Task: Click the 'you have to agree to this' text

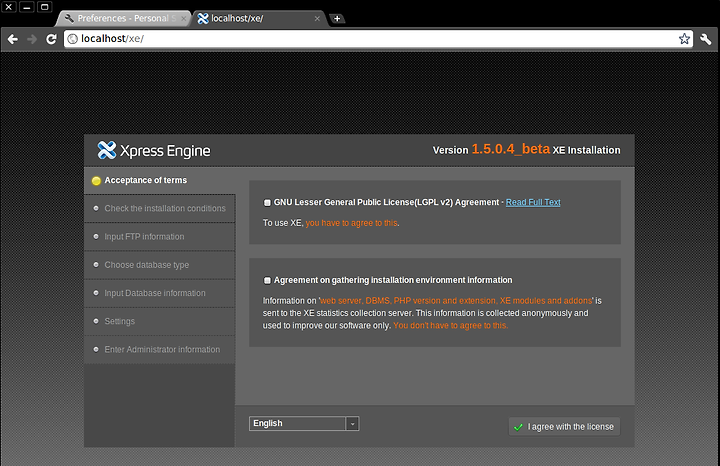Action: click(351, 223)
